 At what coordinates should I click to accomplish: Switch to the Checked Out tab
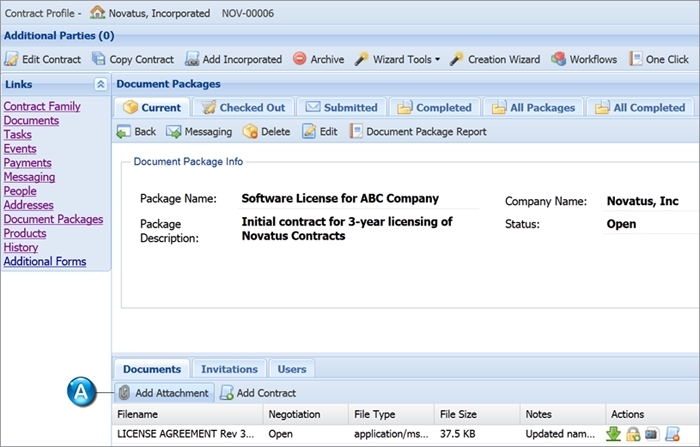pos(243,108)
